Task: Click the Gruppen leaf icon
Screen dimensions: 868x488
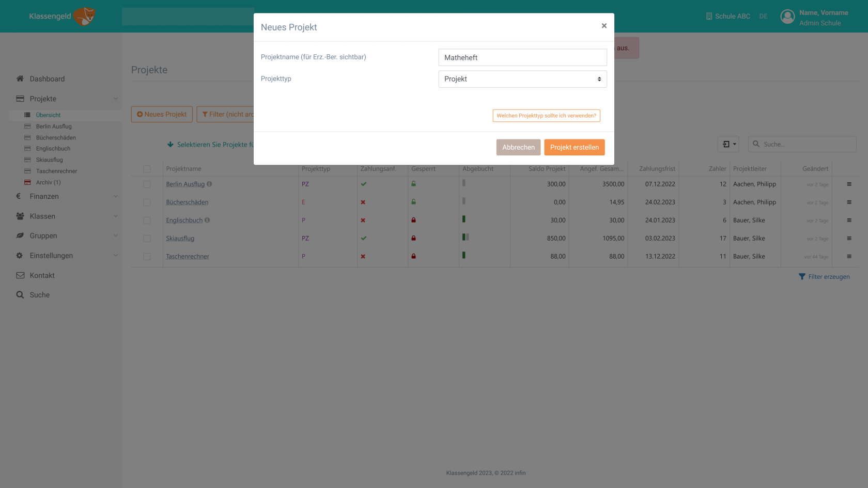Action: tap(20, 235)
